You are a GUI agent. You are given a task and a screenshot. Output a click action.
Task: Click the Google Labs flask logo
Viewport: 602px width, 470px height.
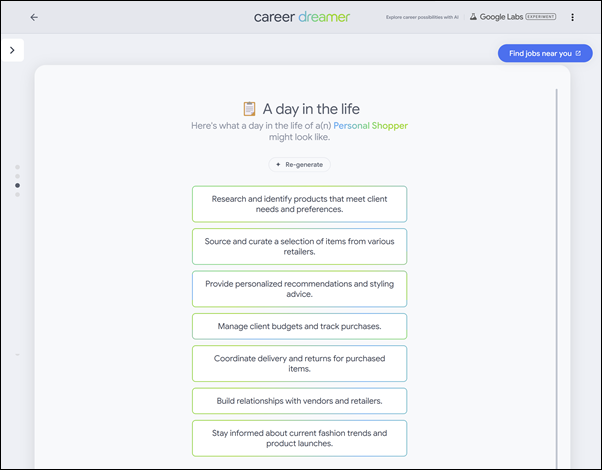click(x=473, y=17)
